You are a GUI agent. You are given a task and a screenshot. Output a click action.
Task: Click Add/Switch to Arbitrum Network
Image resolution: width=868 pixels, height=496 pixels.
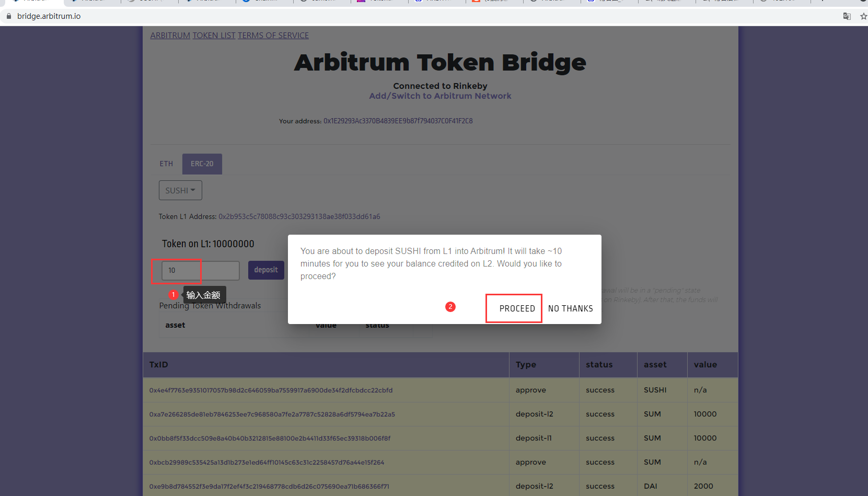(x=440, y=96)
